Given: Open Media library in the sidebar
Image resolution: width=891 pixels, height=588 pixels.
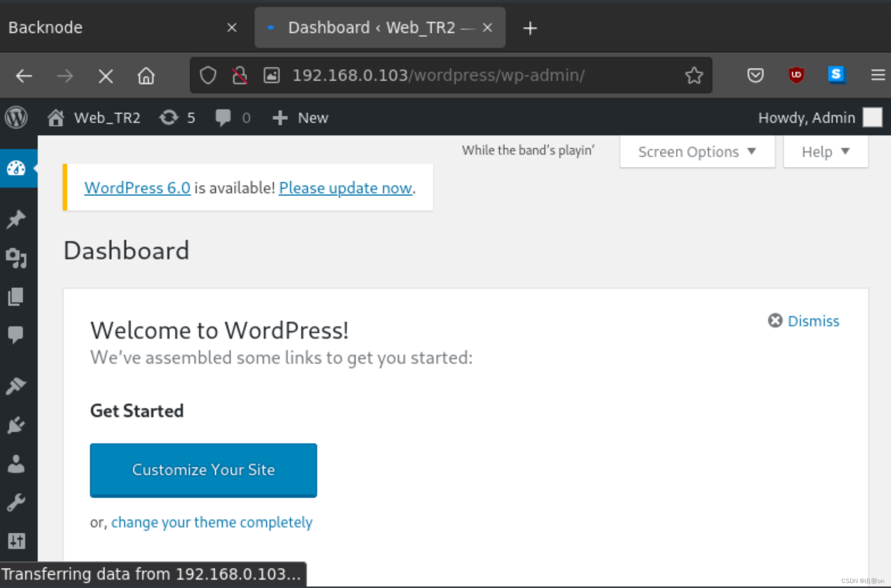Looking at the screenshot, I should coord(16,258).
